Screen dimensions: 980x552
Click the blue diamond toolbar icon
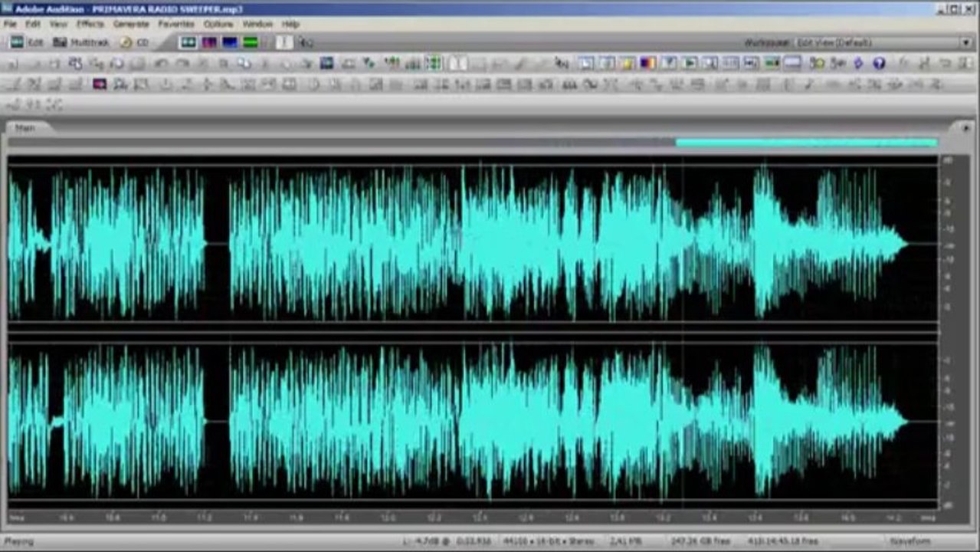[858, 64]
